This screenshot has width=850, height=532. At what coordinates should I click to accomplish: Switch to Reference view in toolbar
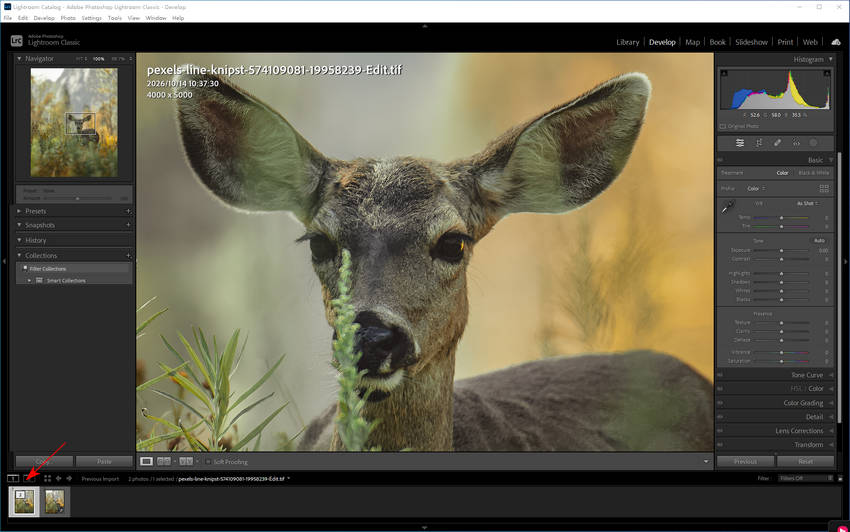click(164, 462)
